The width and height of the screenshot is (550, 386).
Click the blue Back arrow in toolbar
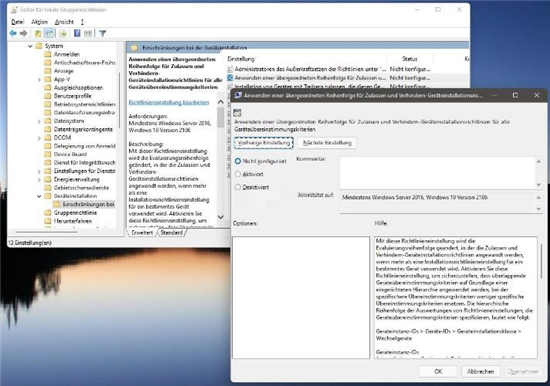click(x=13, y=33)
